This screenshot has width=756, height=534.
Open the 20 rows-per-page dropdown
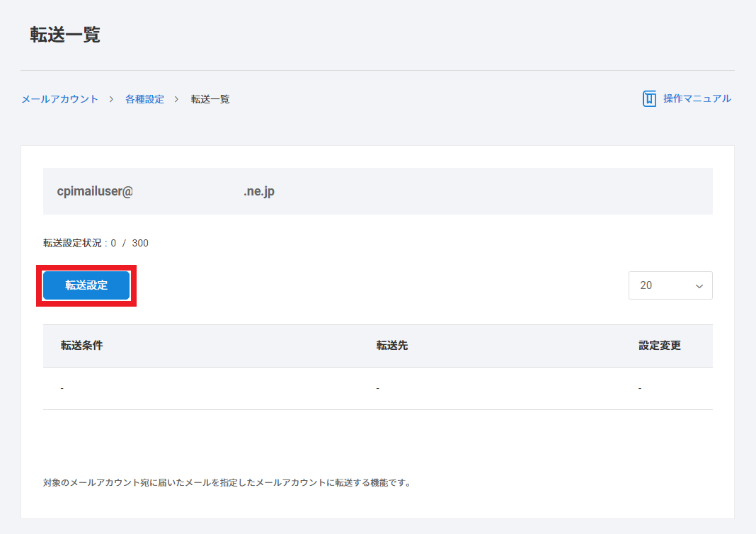point(670,285)
